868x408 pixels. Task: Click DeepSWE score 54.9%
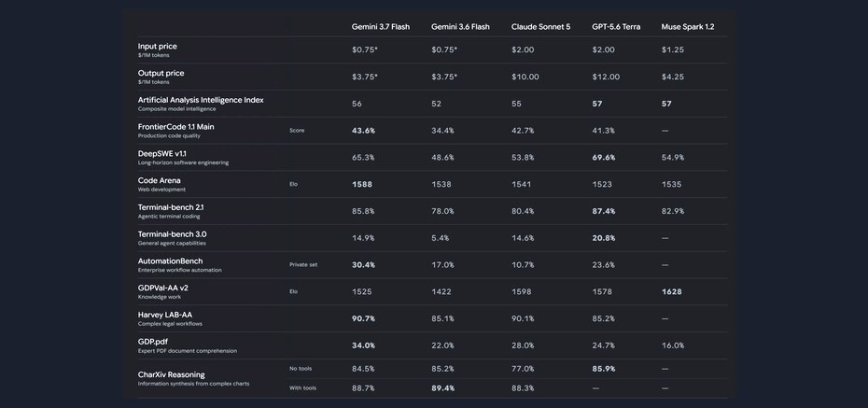(673, 157)
